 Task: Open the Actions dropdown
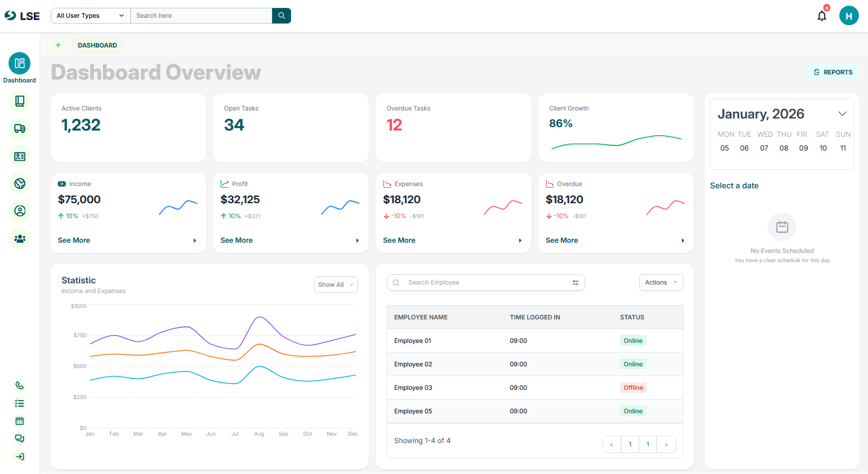point(661,282)
